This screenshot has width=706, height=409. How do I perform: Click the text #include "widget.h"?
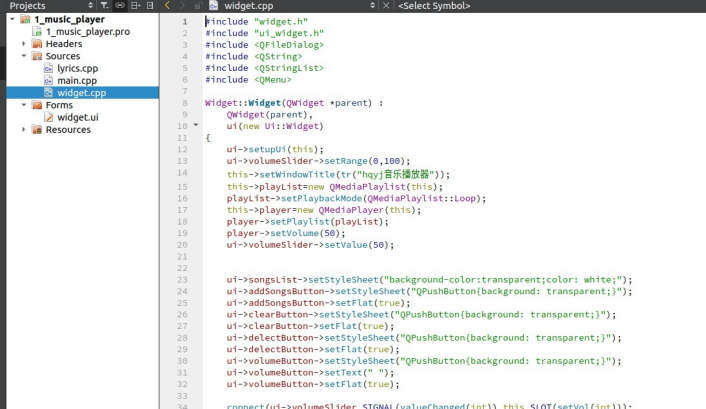pos(257,22)
